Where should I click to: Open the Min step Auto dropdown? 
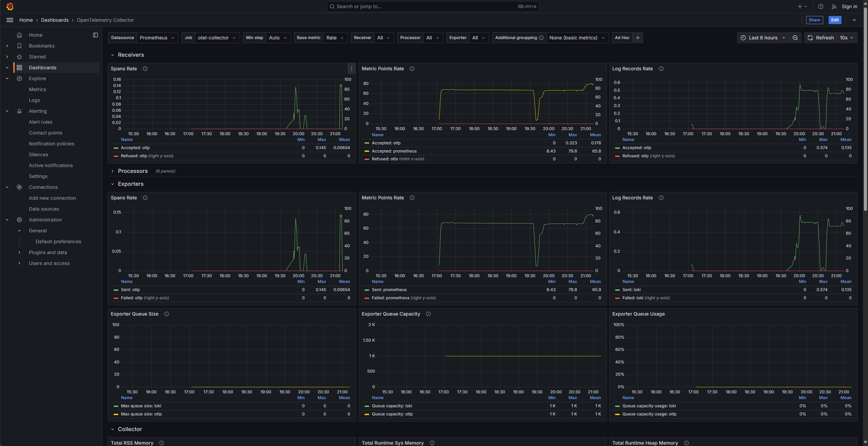[x=278, y=38]
